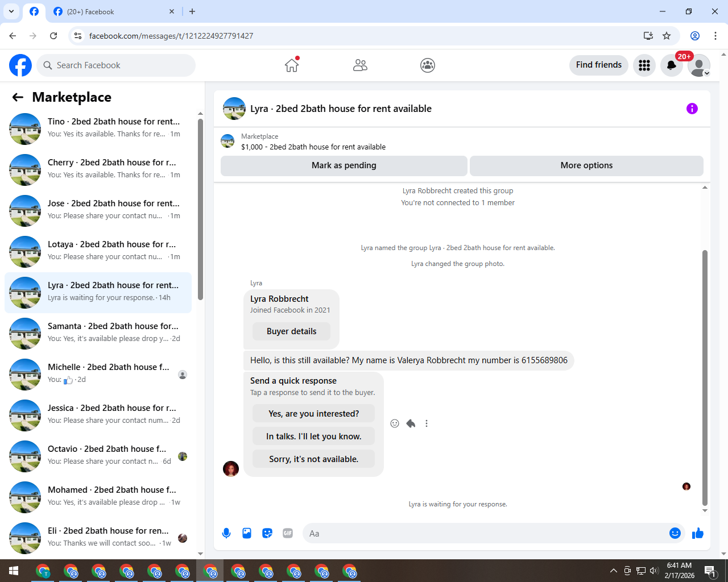View site information icon in address bar

[x=78, y=36]
